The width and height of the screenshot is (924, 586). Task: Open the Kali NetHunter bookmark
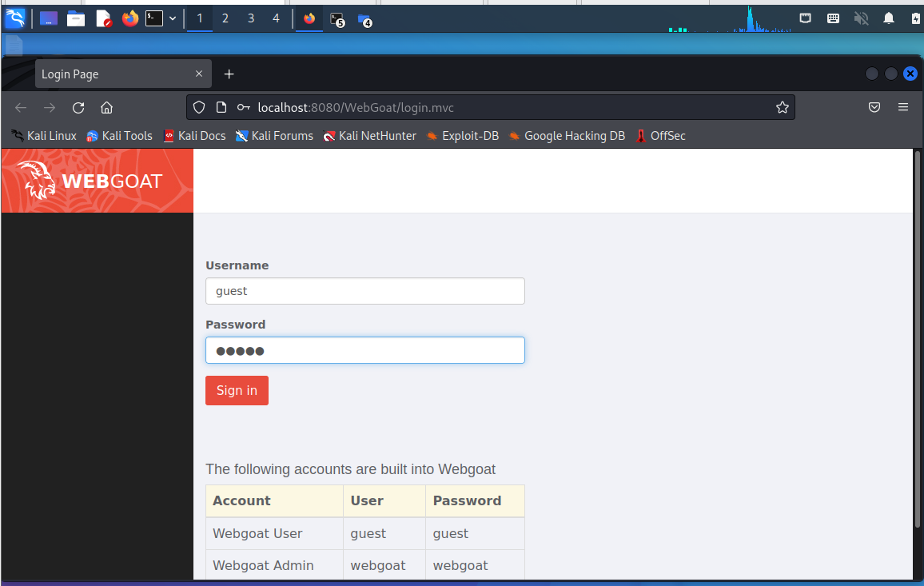[369, 136]
